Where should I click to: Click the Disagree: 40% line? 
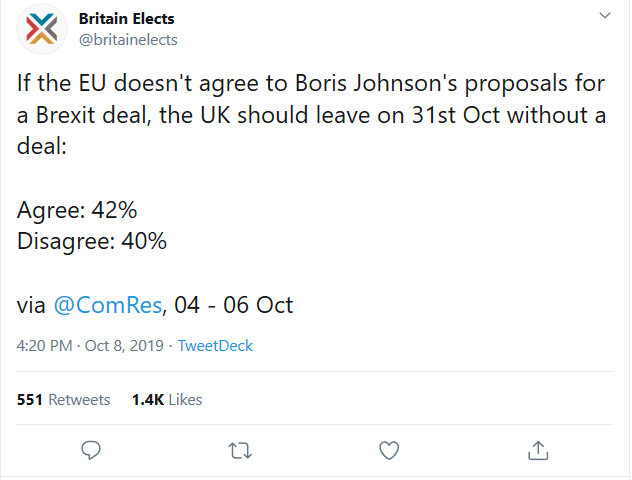(92, 241)
